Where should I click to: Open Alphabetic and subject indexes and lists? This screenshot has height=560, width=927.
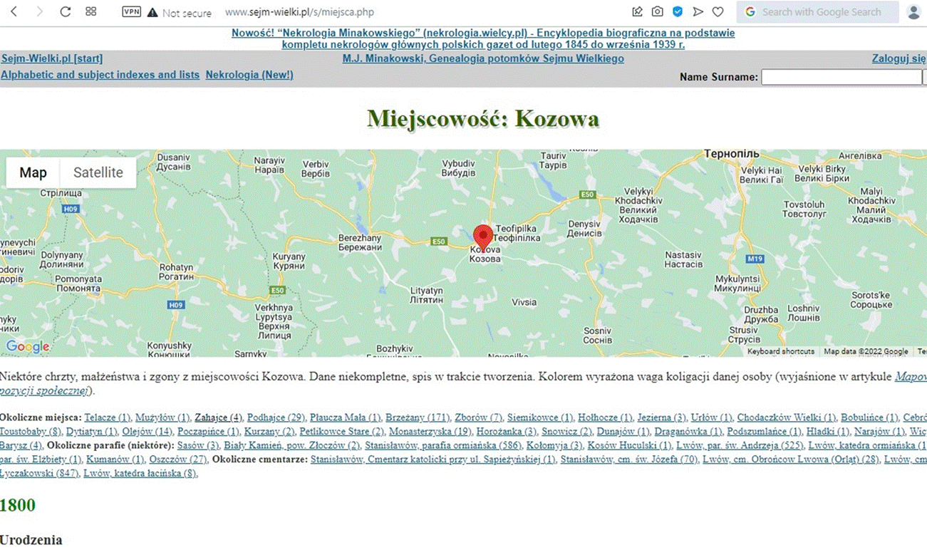100,75
